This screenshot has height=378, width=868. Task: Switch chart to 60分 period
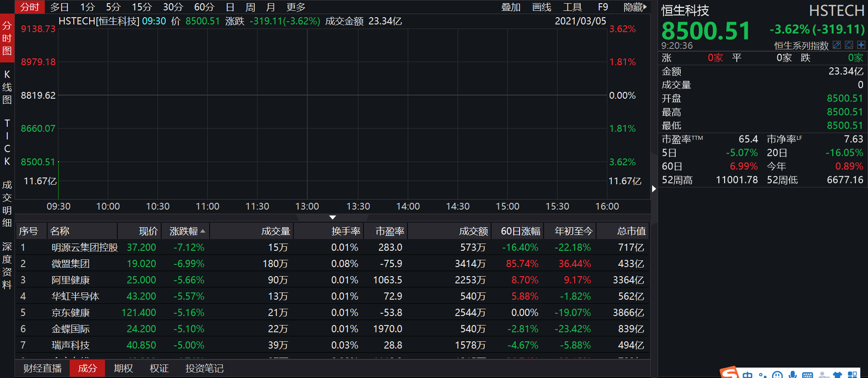204,7
